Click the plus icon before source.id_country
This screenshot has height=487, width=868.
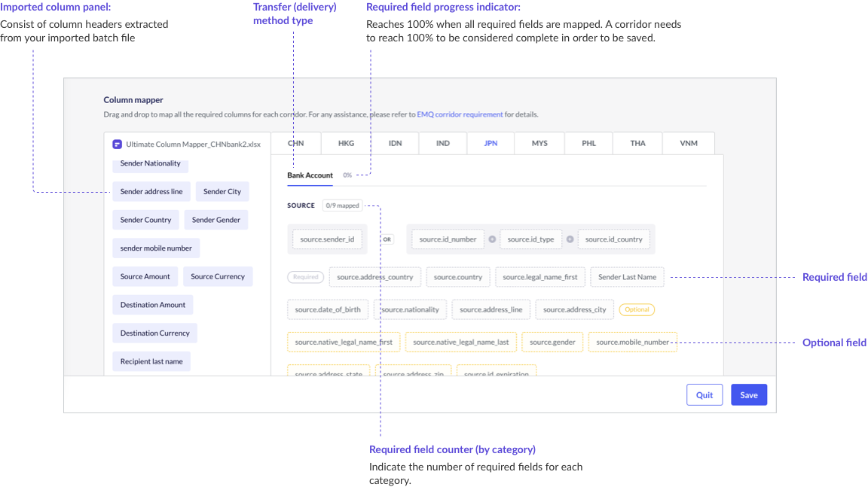point(571,239)
